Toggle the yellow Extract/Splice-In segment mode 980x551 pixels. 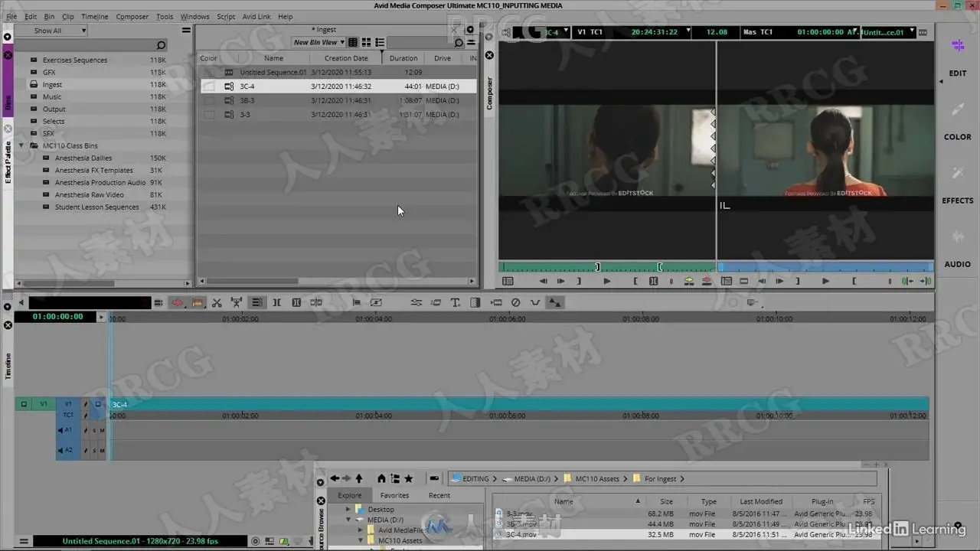[198, 303]
